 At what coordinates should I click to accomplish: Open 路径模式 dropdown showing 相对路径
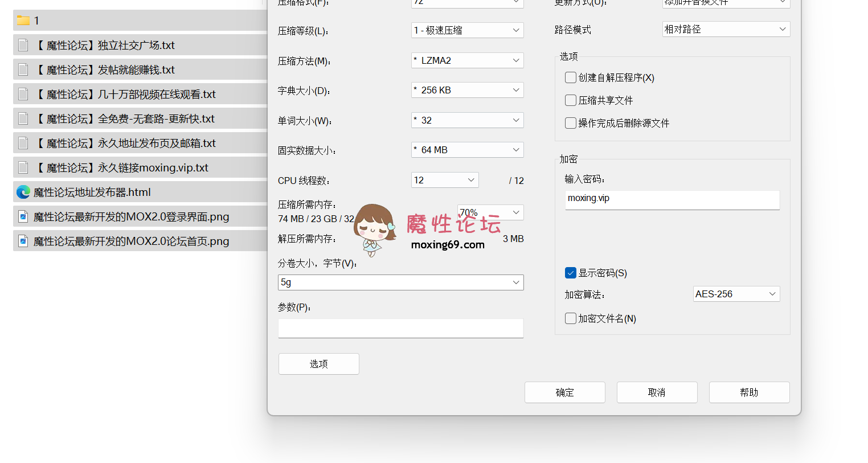tap(726, 29)
